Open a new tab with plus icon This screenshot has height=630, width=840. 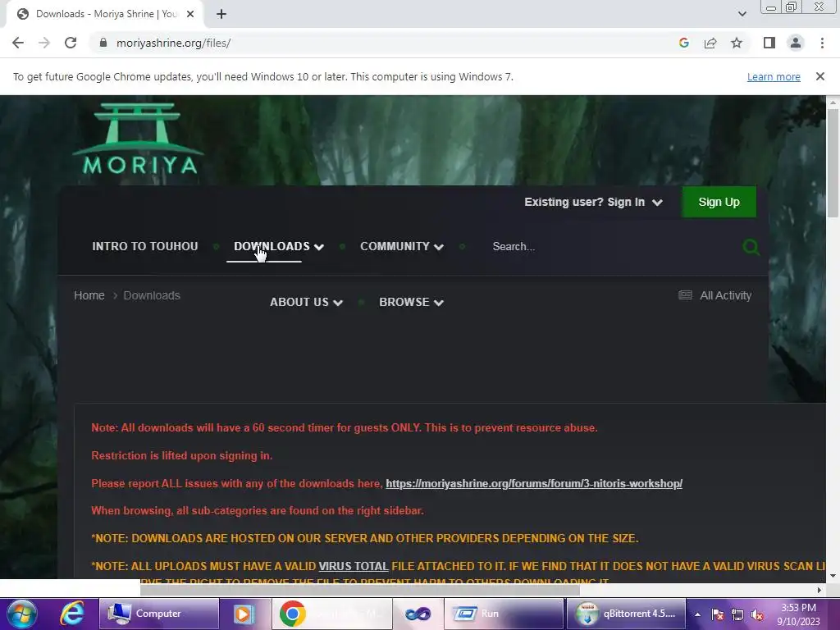[221, 14]
